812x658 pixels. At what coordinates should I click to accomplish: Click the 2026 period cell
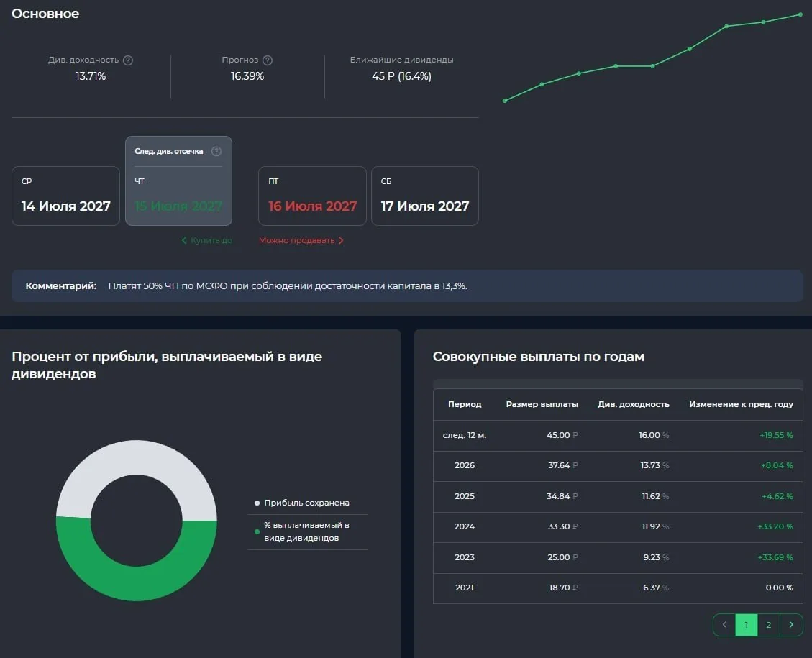click(465, 465)
